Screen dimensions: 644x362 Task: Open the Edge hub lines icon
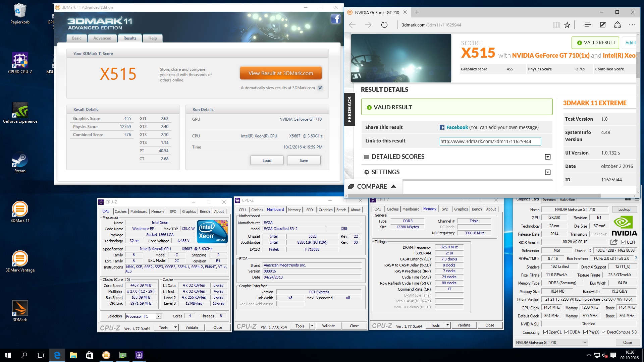tap(588, 25)
